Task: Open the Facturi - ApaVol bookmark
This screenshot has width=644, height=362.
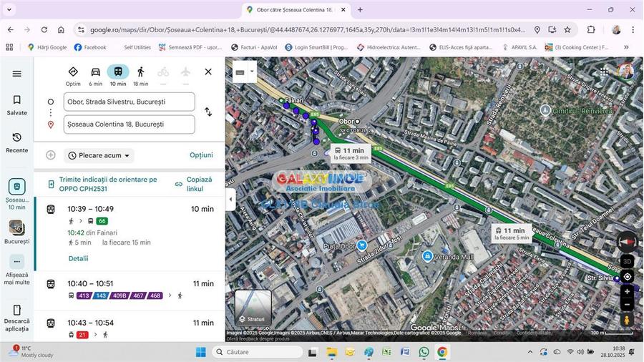Action: pos(254,47)
